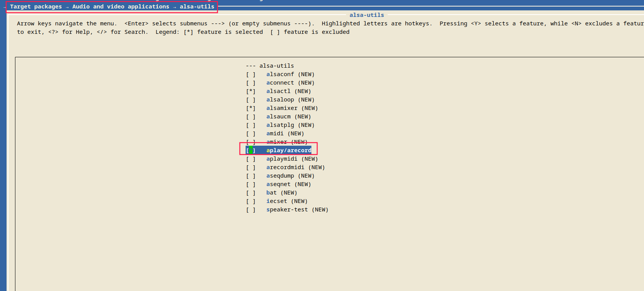The image size is (644, 291).
Task: Toggle the alsaucm checkbox
Action: pyautogui.click(x=251, y=116)
